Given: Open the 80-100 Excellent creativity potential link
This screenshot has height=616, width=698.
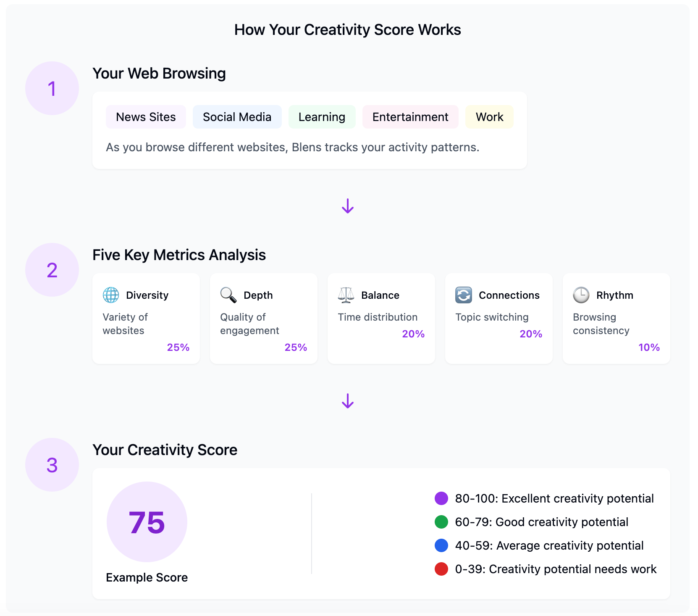Looking at the screenshot, I should tap(554, 499).
